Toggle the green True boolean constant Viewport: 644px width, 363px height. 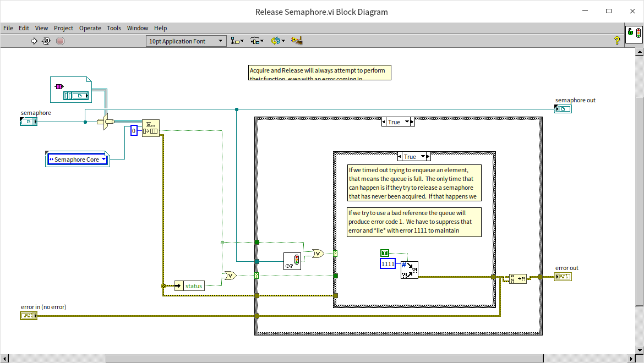(x=385, y=253)
